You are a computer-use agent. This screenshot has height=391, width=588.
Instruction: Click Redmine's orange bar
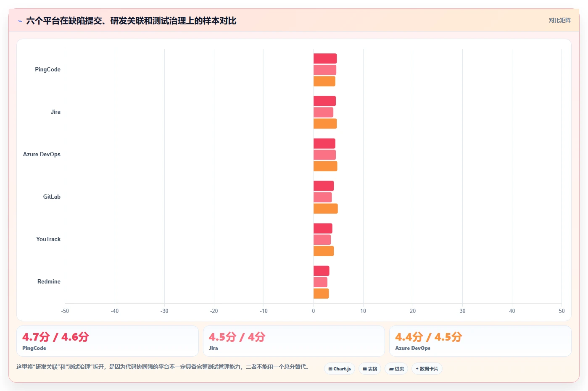click(321, 294)
